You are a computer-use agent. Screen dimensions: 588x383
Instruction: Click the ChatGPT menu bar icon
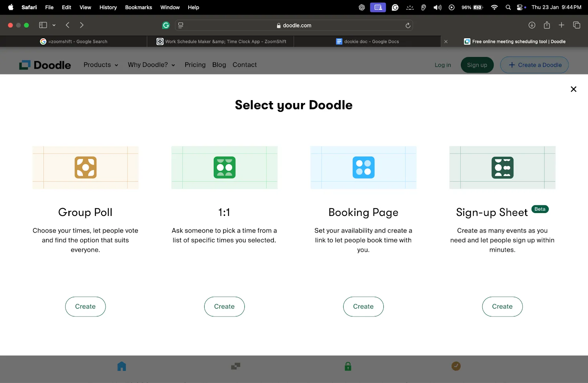click(362, 7)
